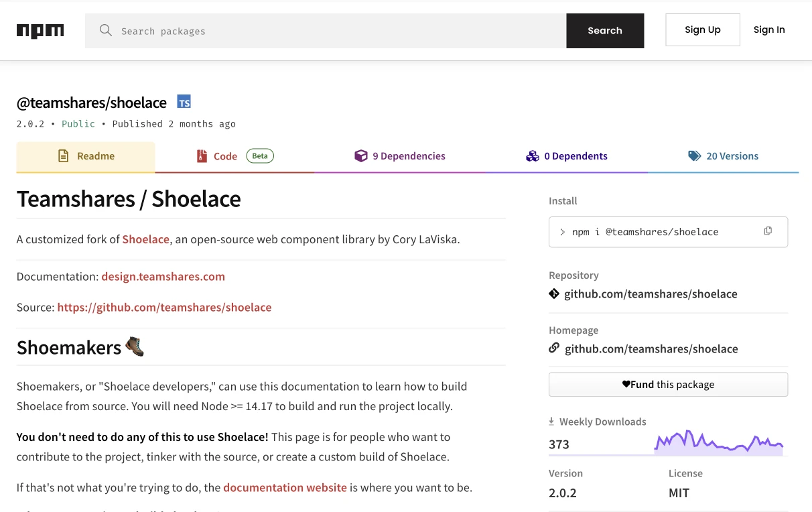The image size is (812, 512).
Task: Click the Code file icon
Action: point(202,156)
